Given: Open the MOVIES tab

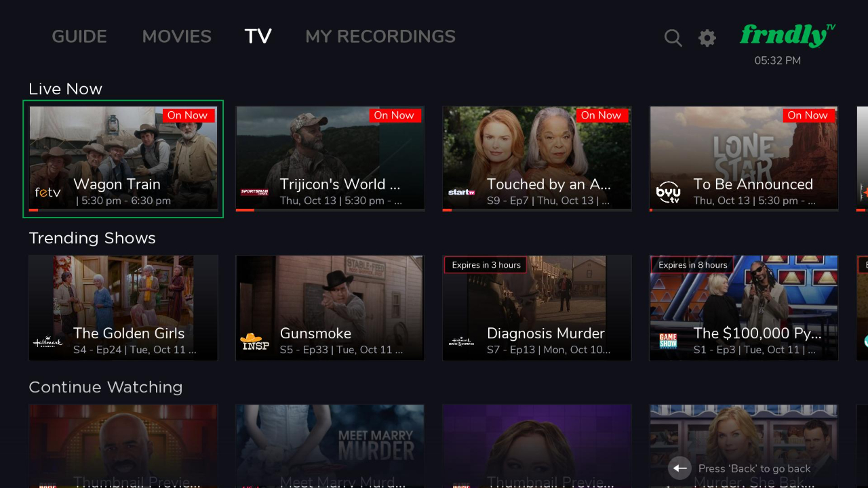Looking at the screenshot, I should (x=176, y=37).
